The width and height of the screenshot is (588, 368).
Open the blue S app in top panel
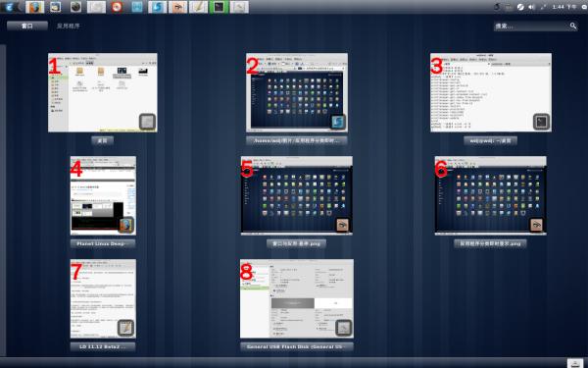pyautogui.click(x=158, y=7)
